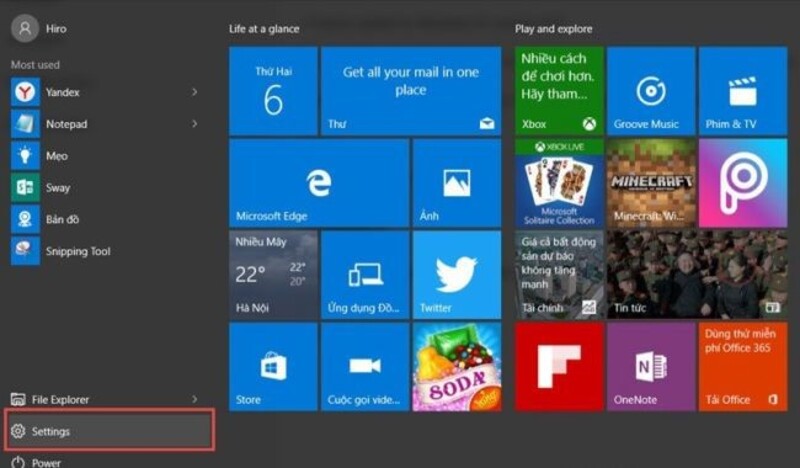
Task: Start the Snipping Tool
Action: tap(105, 251)
